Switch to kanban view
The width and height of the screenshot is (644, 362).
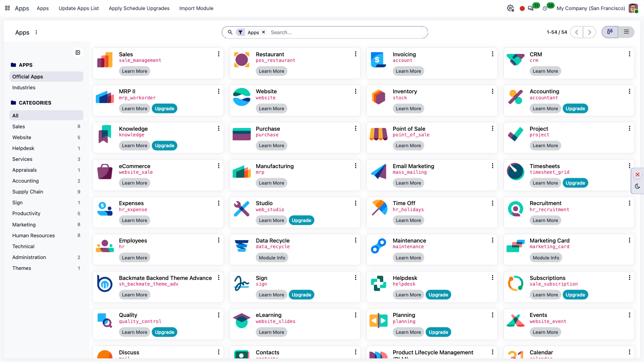610,32
